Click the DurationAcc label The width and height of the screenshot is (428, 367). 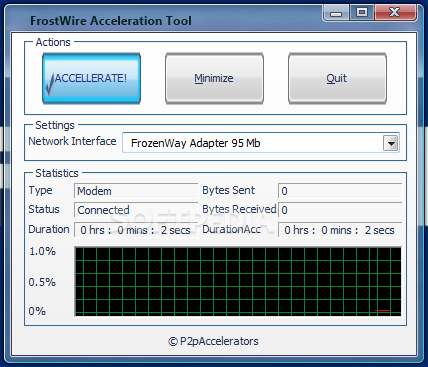[231, 229]
